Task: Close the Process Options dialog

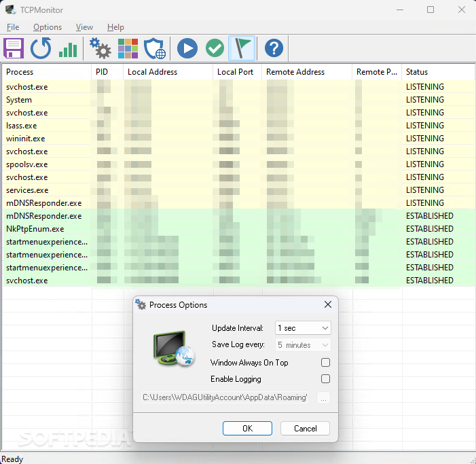Action: 328,304
